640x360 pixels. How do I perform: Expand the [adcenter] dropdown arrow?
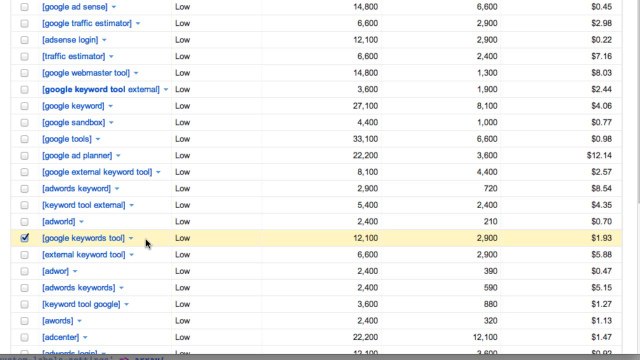[x=85, y=338]
